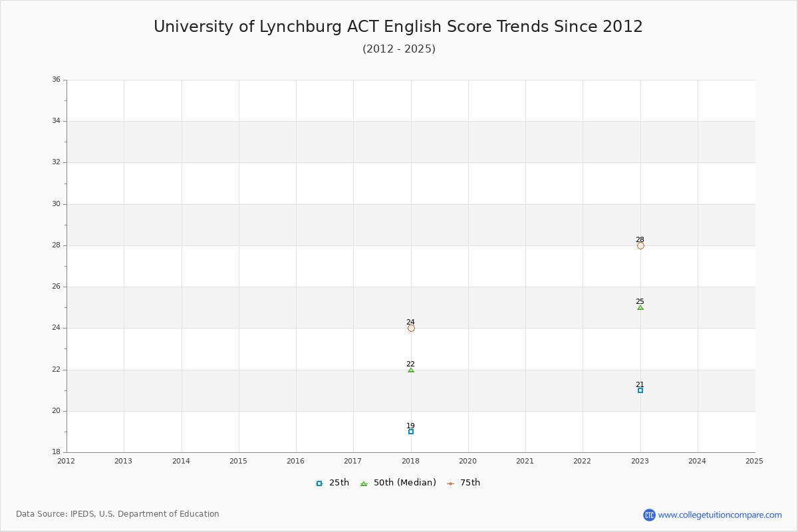Click the 2023 25th percentile square labeled 21
The width and height of the screenshot is (798, 532).
[x=640, y=390]
